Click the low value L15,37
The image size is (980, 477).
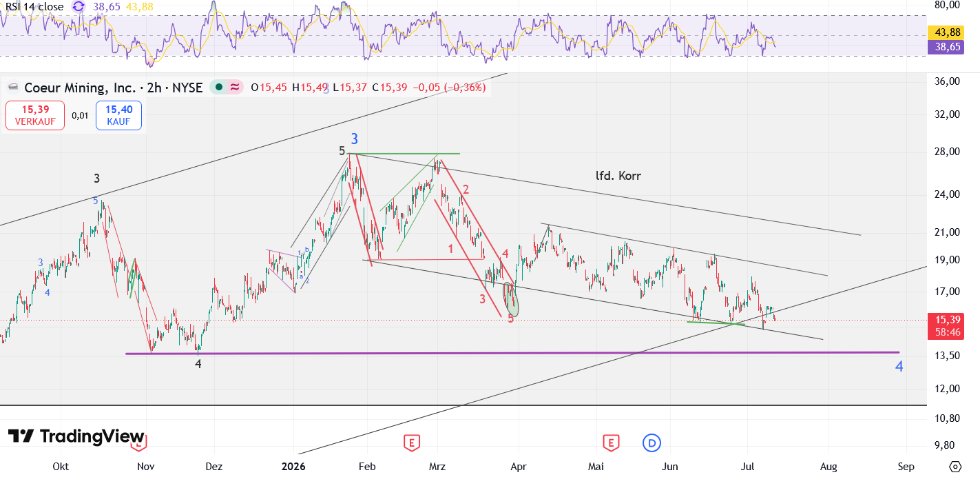[351, 88]
